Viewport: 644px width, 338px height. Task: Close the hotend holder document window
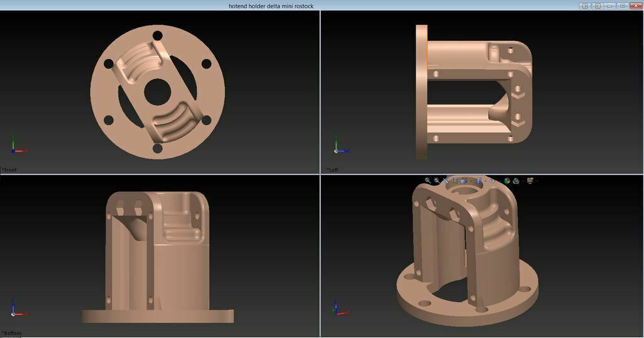[636, 6]
